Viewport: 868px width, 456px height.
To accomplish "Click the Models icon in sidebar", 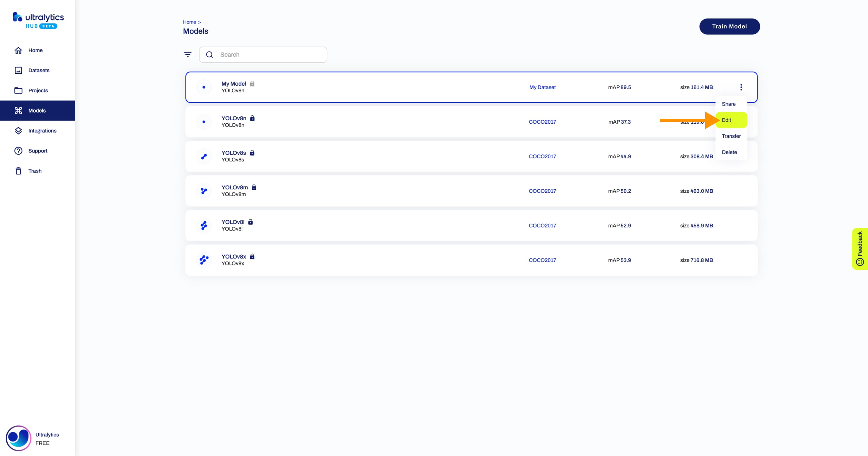I will point(18,110).
